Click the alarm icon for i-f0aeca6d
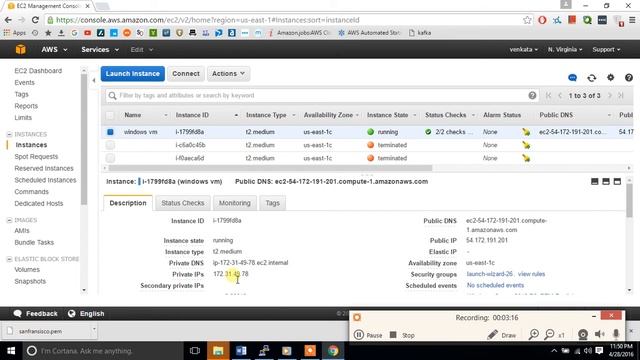 526,158
